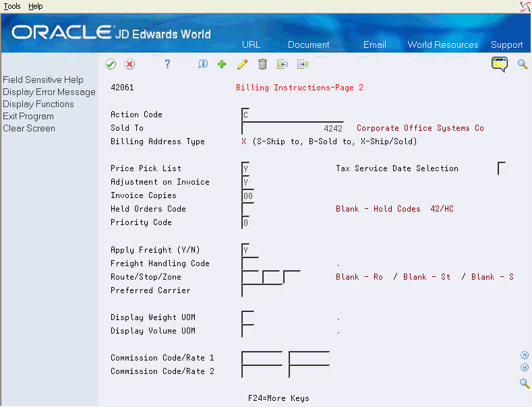Screen dimensions: 532x407
Task: Focus the Zone field box
Action: point(292,277)
